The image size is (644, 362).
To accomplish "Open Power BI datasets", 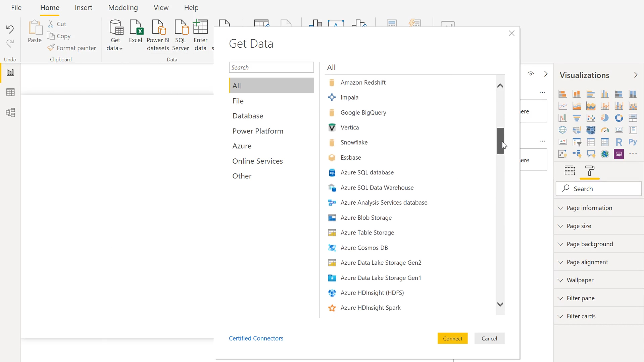I will [158, 35].
